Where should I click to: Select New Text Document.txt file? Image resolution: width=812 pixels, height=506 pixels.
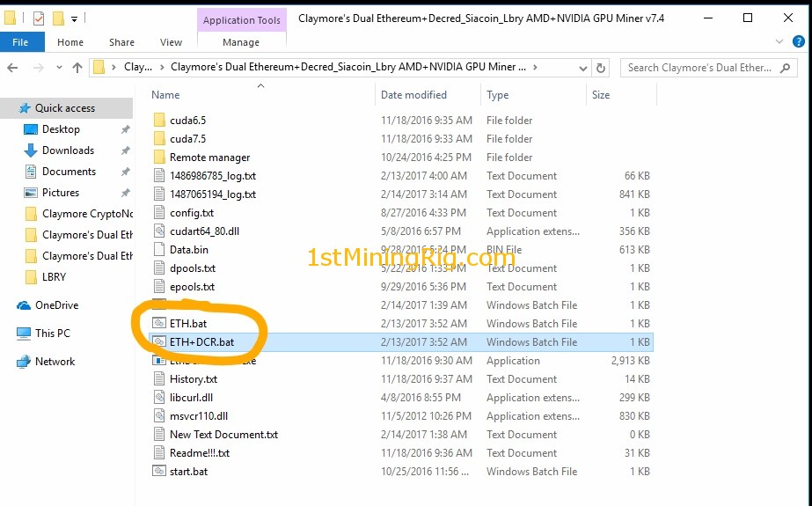tap(223, 435)
